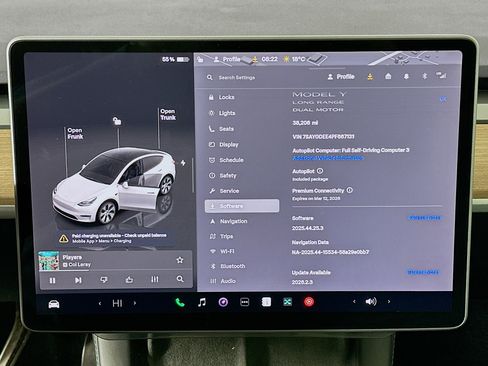Show Autopilot info icon details
The width and height of the screenshot is (488, 366).
click(320, 171)
